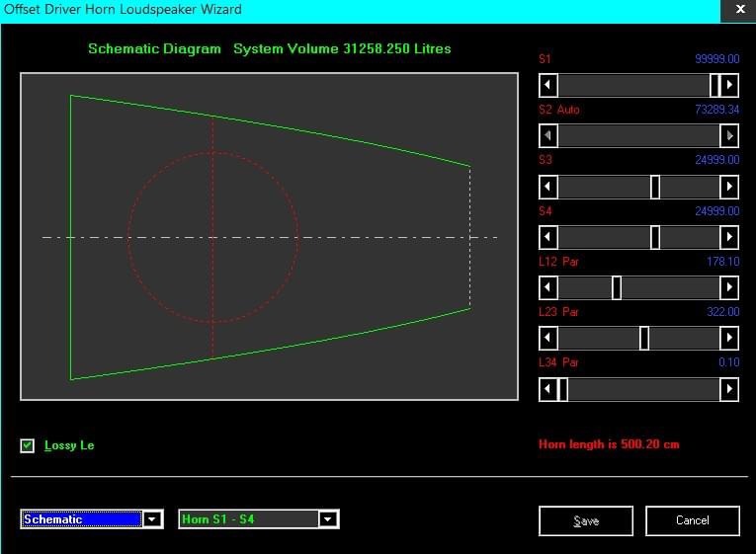
Task: Open the Schematic view dropdown
Action: point(152,519)
